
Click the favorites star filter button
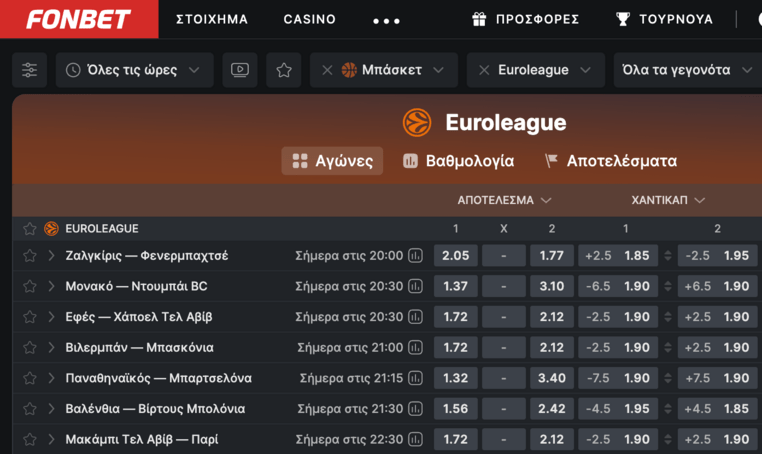[284, 70]
